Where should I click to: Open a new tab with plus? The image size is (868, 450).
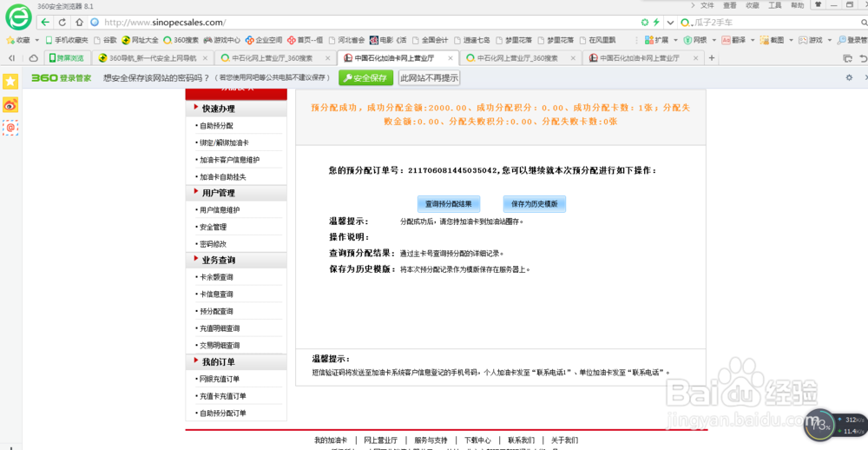[712, 57]
